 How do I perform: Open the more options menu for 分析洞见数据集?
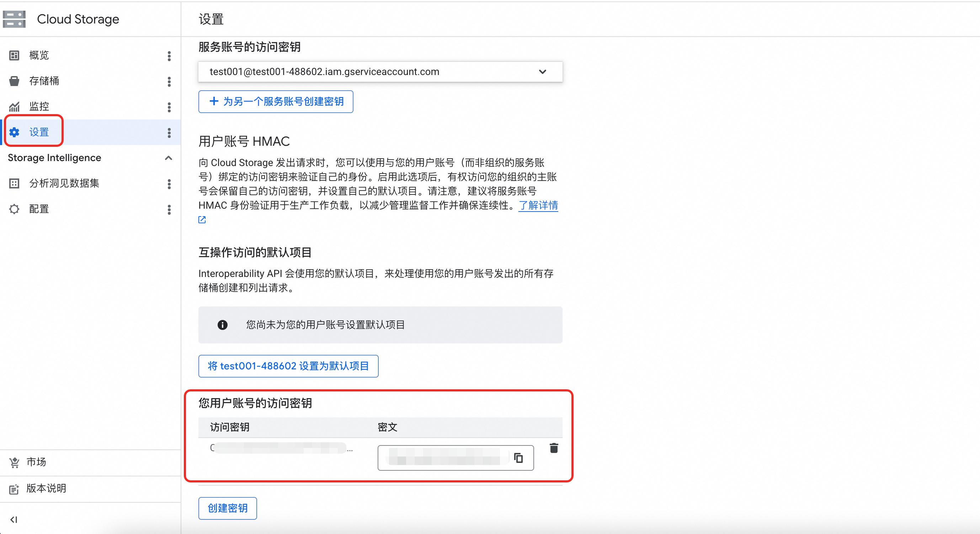[169, 184]
